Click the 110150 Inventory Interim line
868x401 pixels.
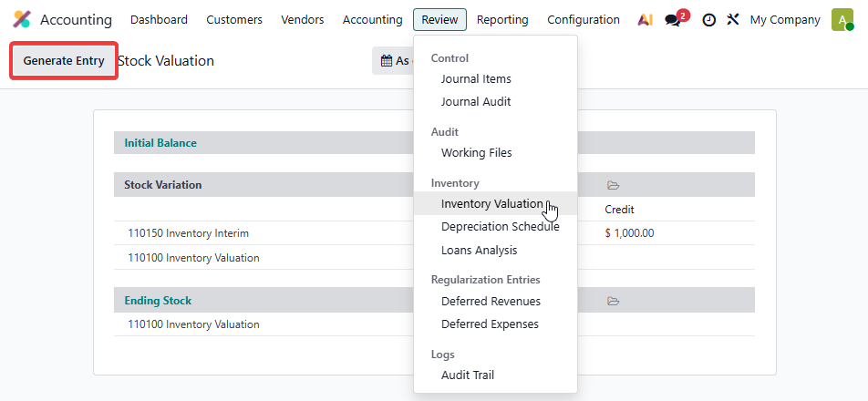pos(189,233)
